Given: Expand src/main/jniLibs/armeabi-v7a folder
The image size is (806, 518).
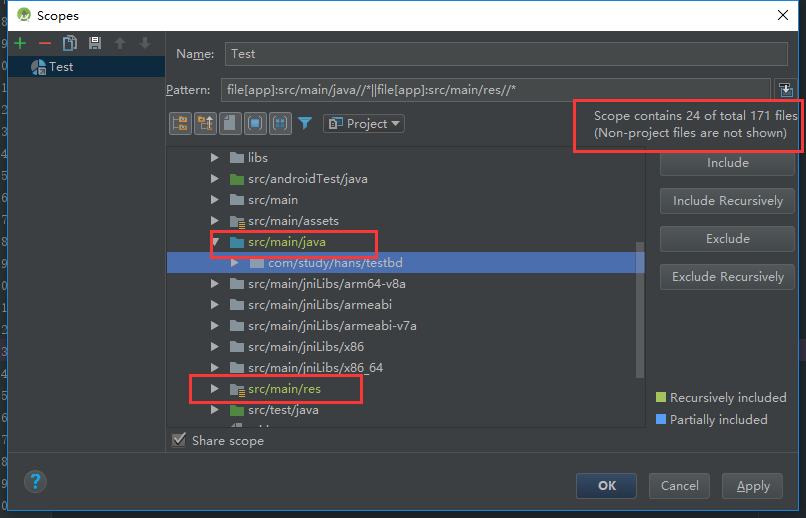Looking at the screenshot, I should (215, 326).
